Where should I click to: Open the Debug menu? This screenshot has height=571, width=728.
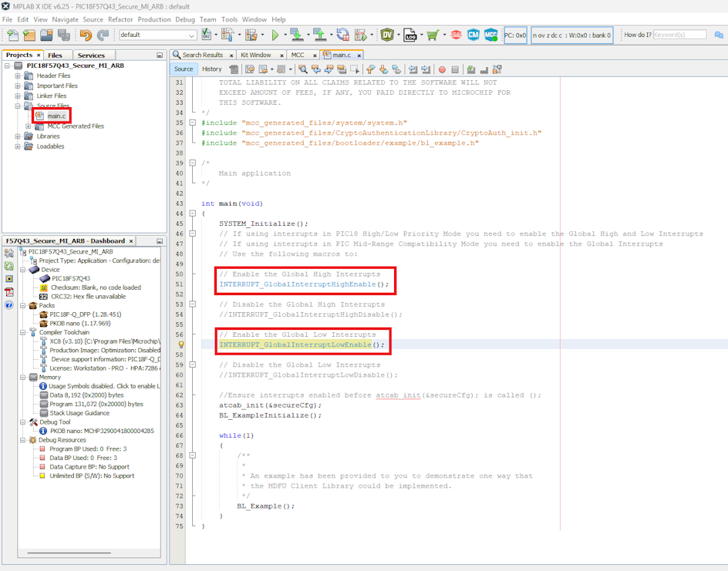pos(185,19)
